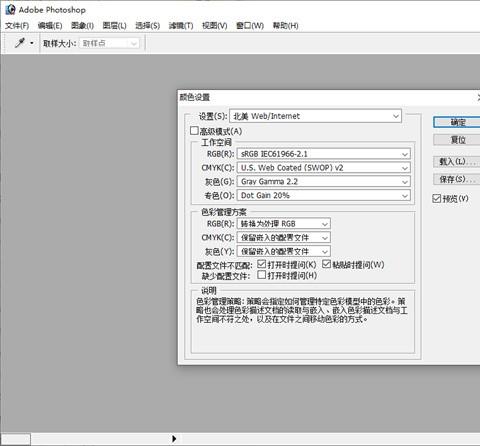Open the RGB color management policy dropdown
Screen dimensions: 480x446
pos(283,224)
